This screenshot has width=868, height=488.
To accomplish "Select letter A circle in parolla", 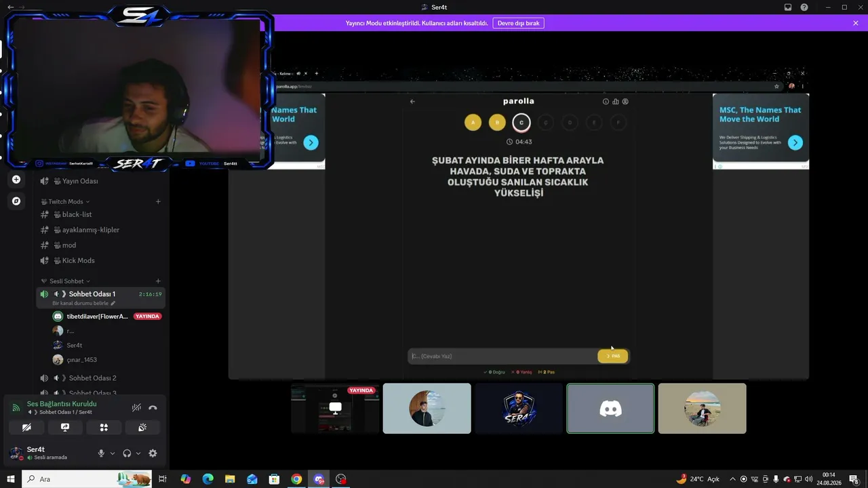I will pyautogui.click(x=473, y=123).
